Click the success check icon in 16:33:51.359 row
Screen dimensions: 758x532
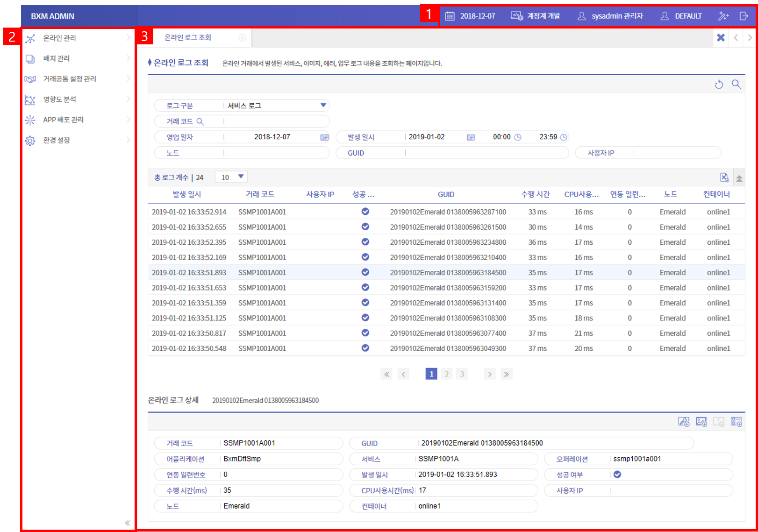point(365,303)
